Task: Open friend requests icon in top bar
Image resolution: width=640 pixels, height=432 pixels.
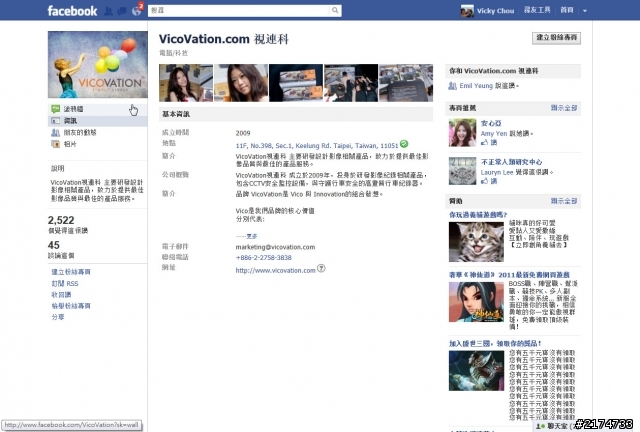Action: (x=109, y=11)
